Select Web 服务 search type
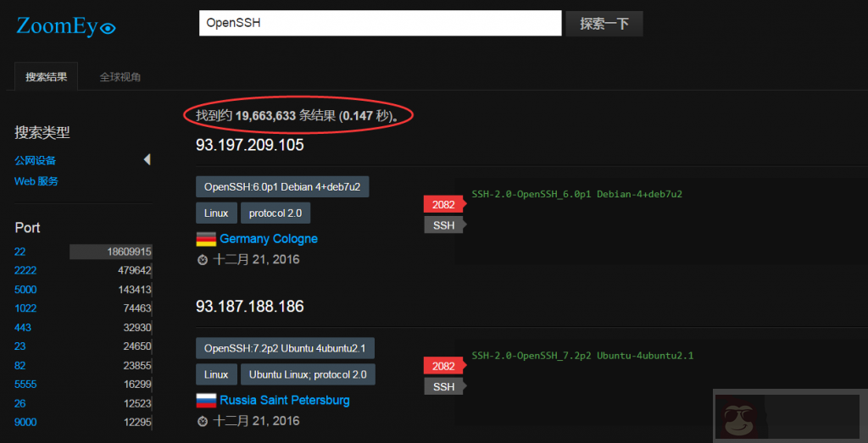 point(36,181)
